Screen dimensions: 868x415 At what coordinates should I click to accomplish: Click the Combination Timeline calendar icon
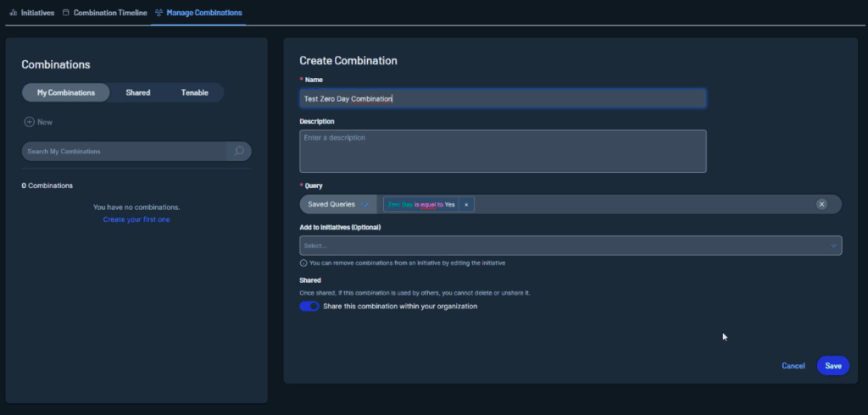(x=66, y=13)
